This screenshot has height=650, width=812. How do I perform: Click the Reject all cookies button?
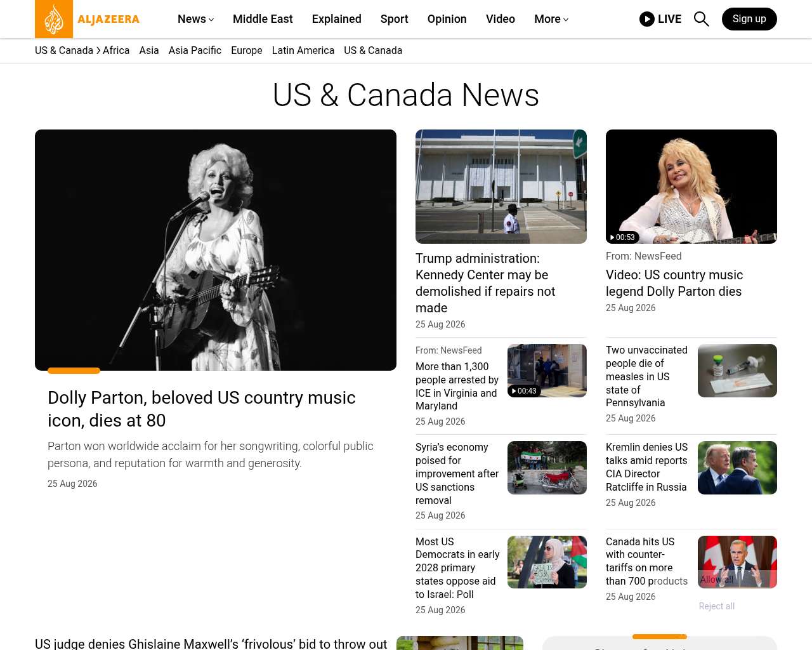(x=717, y=606)
